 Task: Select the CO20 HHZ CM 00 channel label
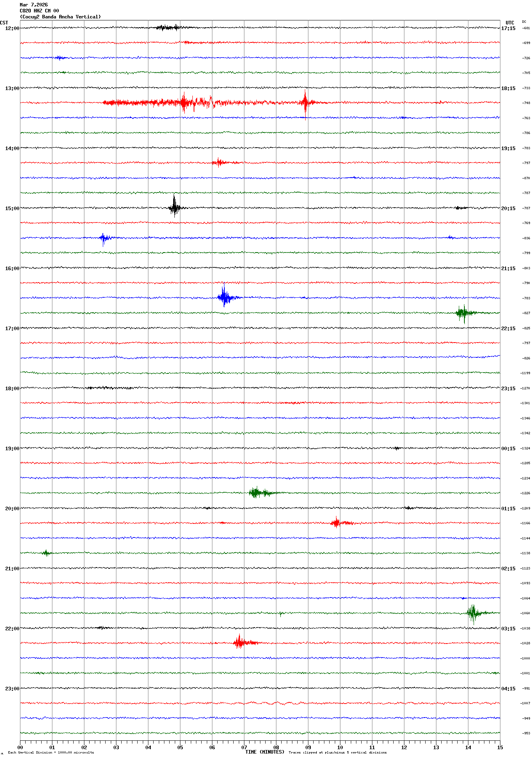point(39,11)
